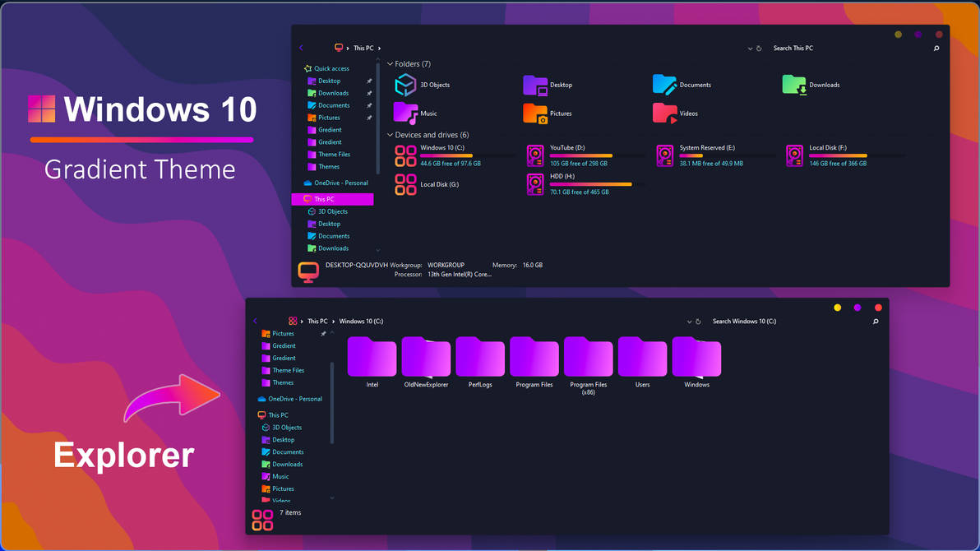Open the Program Files folder
Viewport: 980px width, 551px height.
(x=534, y=363)
